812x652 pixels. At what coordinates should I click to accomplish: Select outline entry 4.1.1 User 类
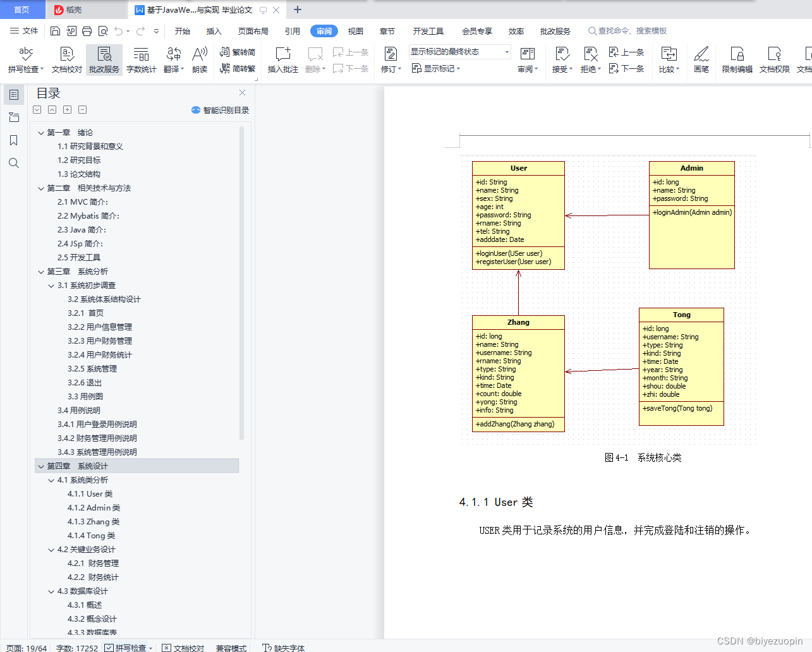[x=90, y=494]
